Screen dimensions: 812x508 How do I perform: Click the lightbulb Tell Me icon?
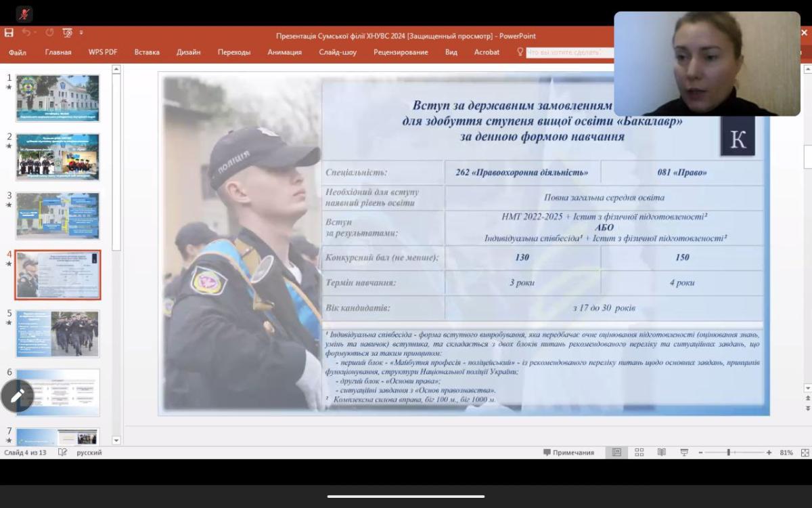point(520,51)
